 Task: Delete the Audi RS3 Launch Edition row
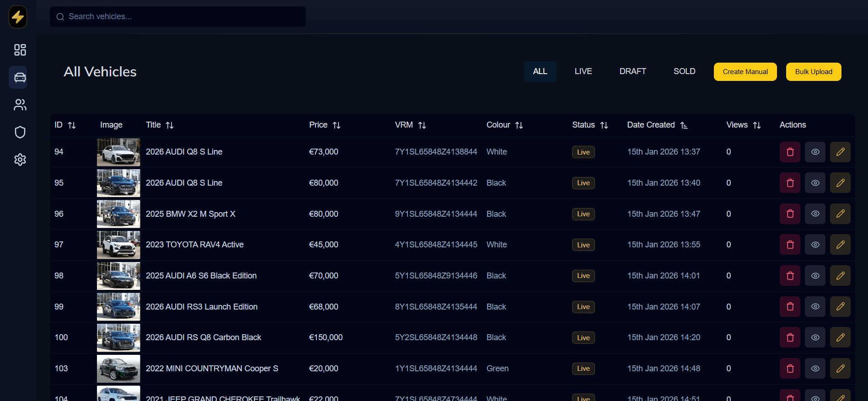[790, 306]
